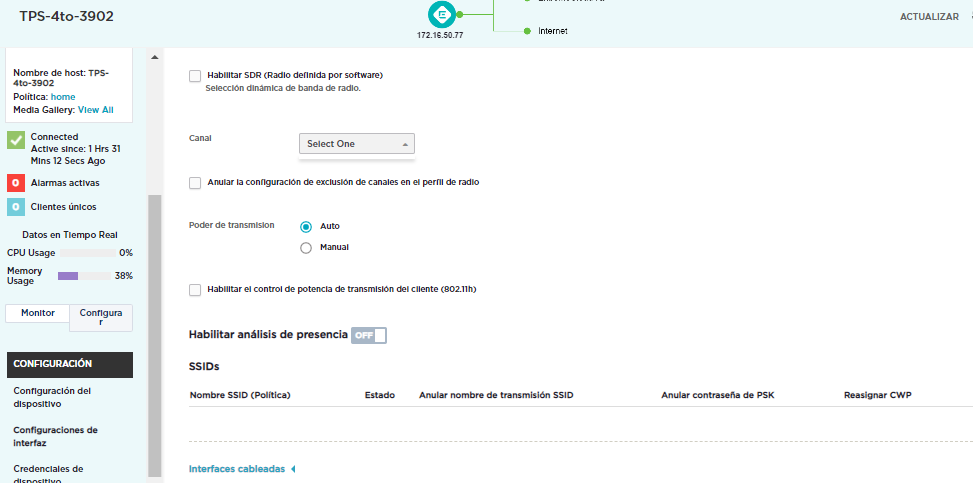The image size is (973, 483).
Task: Click the ACTUALIZAR button
Action: [x=929, y=17]
